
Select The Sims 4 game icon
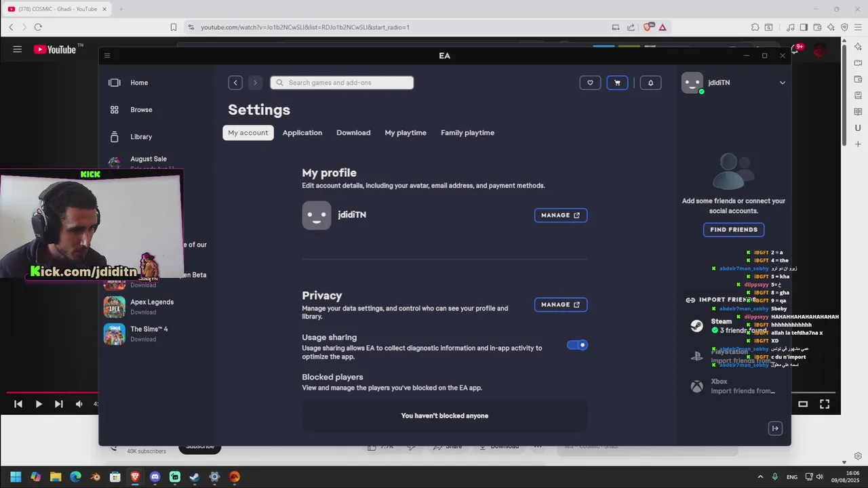(114, 334)
